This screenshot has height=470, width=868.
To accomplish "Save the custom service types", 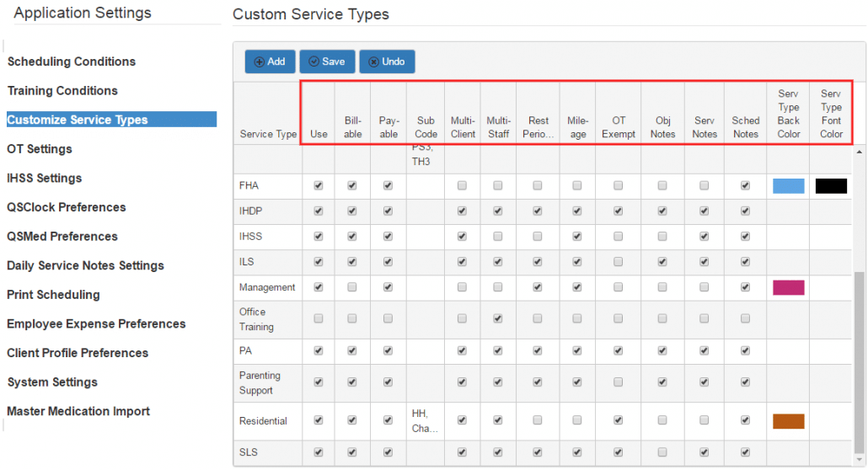I will coord(327,61).
